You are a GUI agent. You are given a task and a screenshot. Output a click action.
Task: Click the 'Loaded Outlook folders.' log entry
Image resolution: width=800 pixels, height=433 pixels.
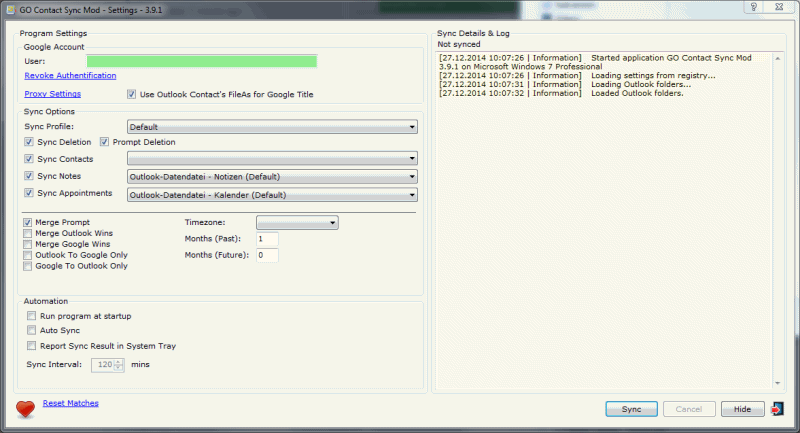(x=637, y=93)
